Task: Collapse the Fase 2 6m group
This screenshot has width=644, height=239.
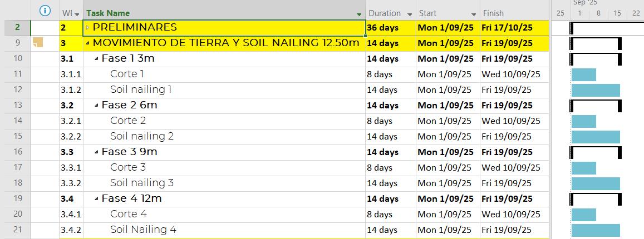Action: [96, 106]
